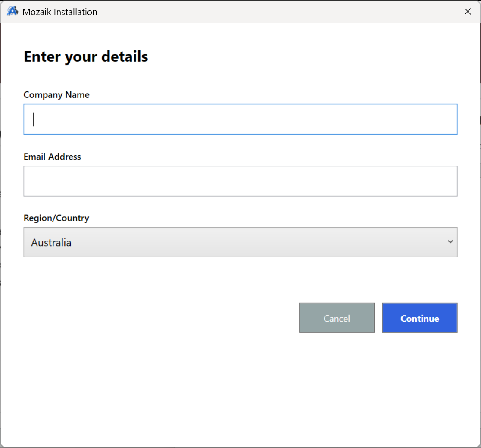Image resolution: width=481 pixels, height=448 pixels.
Task: Click the blue Continue button
Action: (x=419, y=318)
